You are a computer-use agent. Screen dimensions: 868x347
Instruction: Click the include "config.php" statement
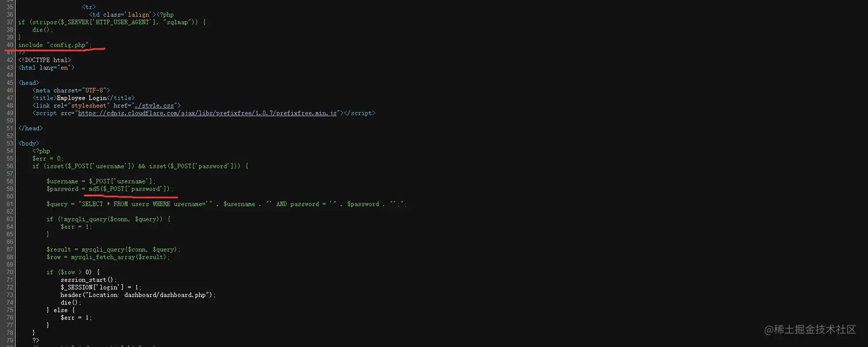pos(55,45)
